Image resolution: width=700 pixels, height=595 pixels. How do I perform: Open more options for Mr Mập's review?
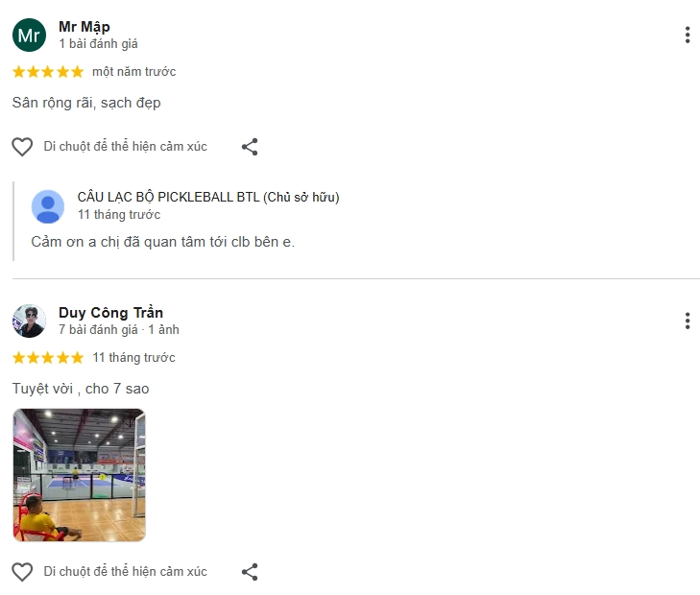(x=688, y=35)
